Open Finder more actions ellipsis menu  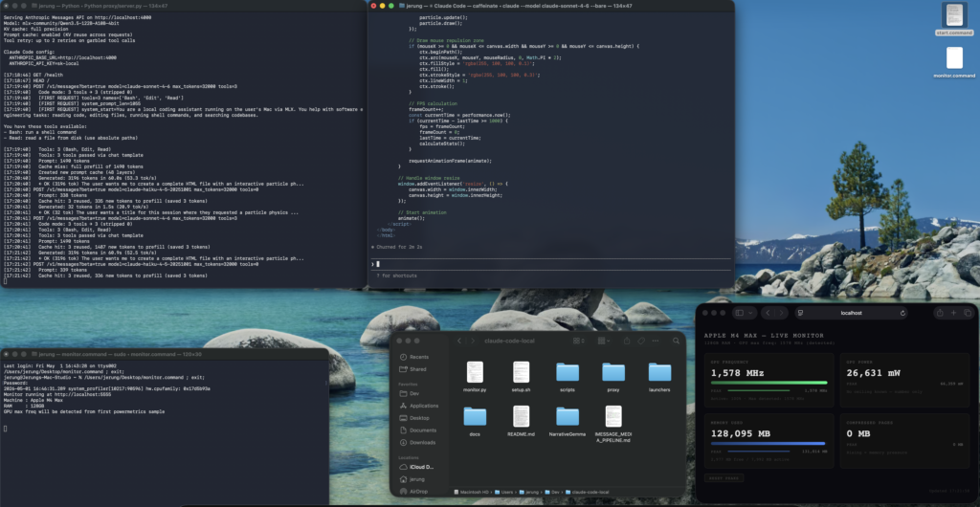point(656,341)
